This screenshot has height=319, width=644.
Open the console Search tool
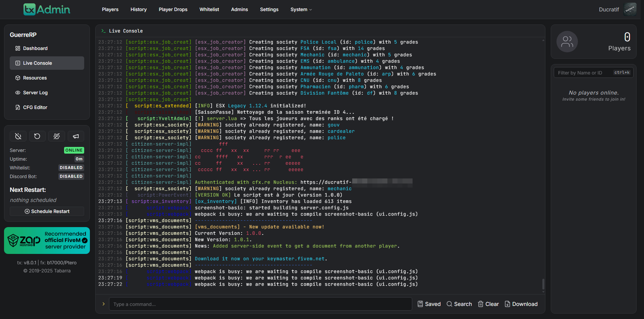click(x=459, y=304)
